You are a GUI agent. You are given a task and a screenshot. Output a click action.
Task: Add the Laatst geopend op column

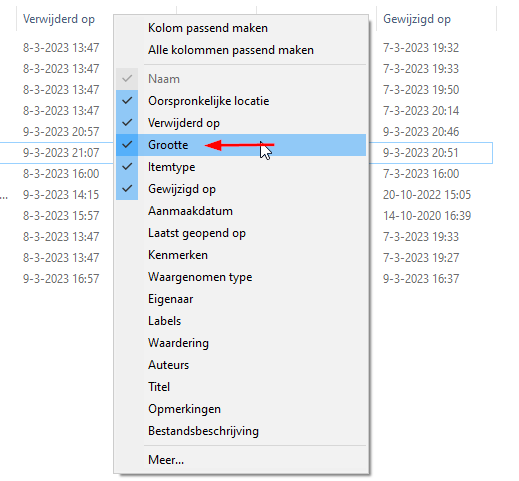coord(241,233)
